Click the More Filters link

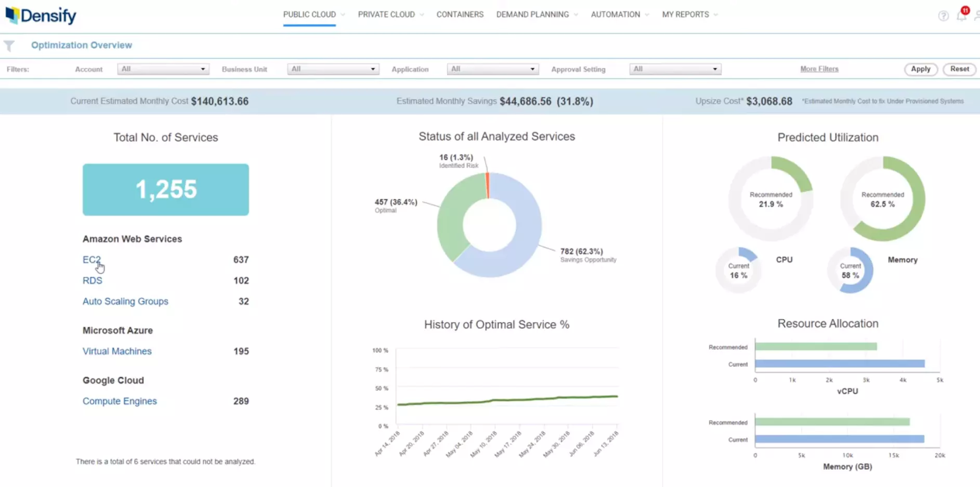(819, 69)
